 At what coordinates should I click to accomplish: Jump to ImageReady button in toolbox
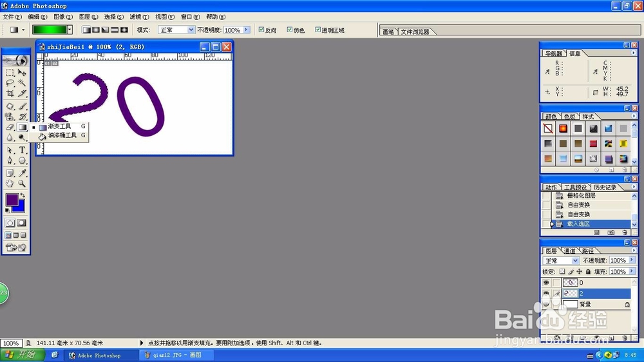15,247
